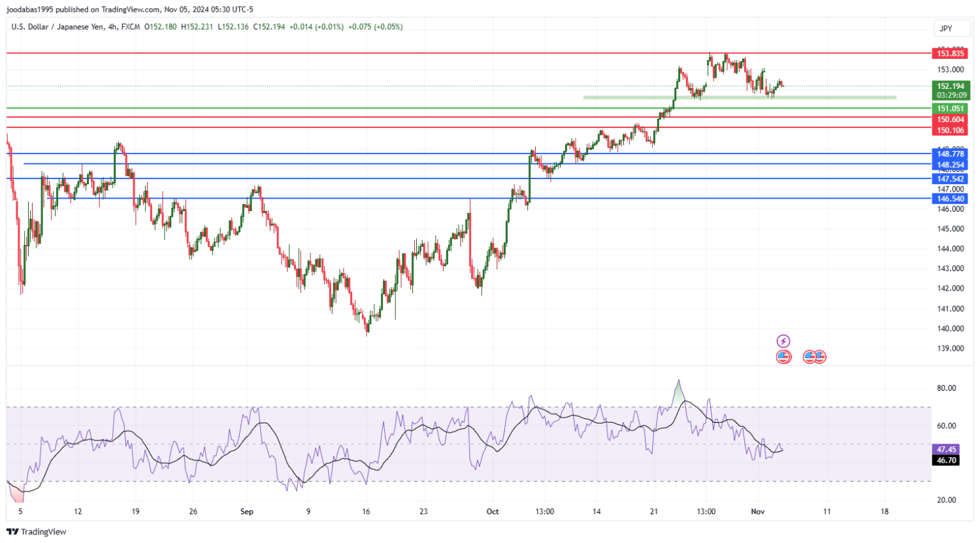Click the 23 date label on time axis
The image size is (980, 543).
point(423,512)
